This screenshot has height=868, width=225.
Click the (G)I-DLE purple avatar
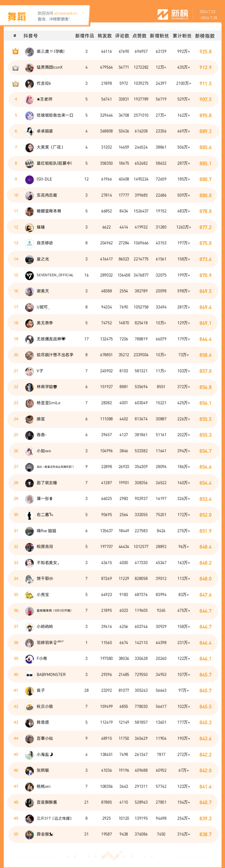coord(30,180)
